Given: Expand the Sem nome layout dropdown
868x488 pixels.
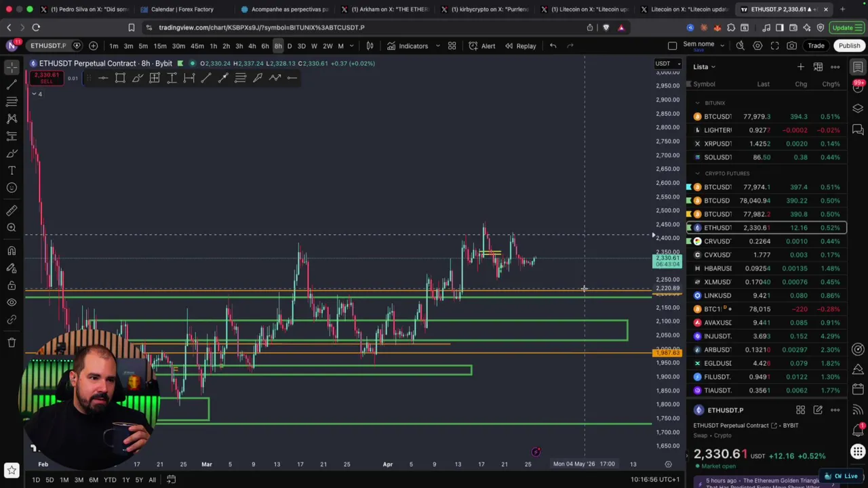Looking at the screenshot, I should [724, 45].
